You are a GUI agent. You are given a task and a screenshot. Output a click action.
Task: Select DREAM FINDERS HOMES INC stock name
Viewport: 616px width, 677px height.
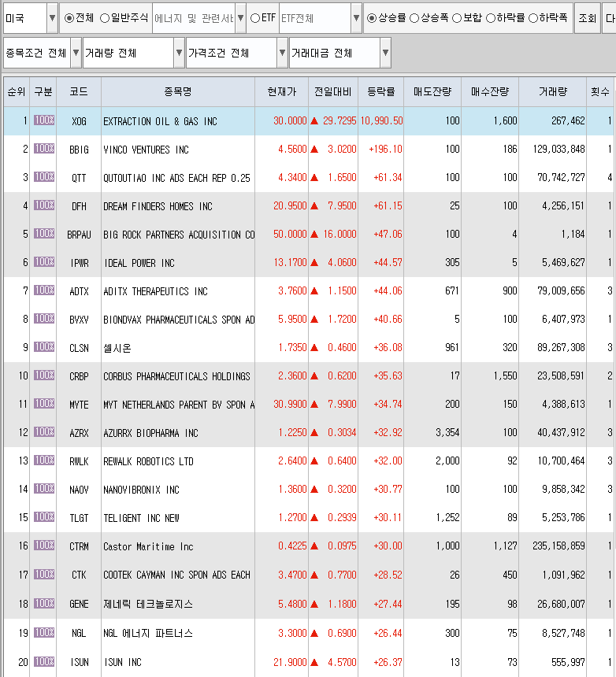(158, 206)
